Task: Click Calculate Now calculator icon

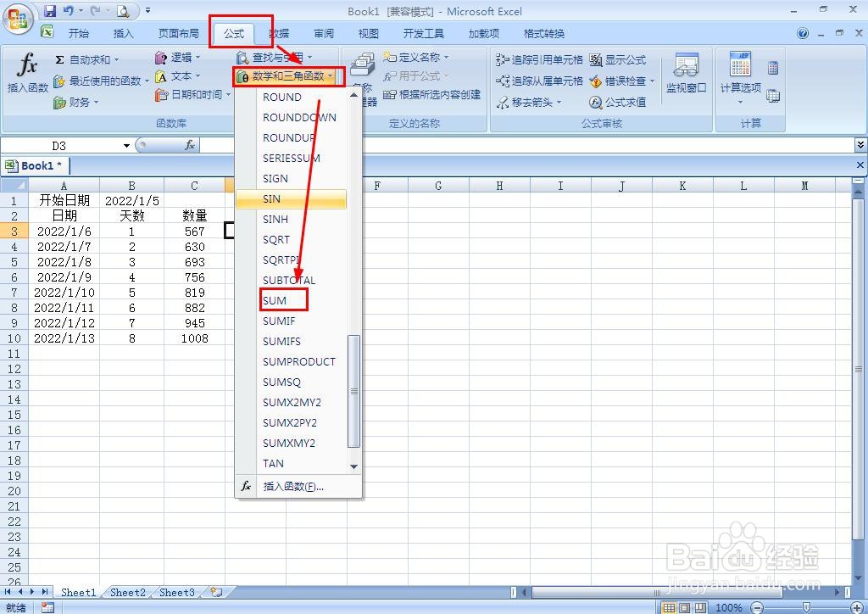Action: tap(773, 68)
